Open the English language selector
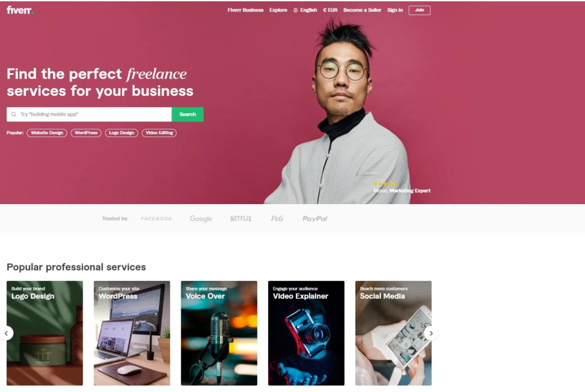 click(309, 10)
